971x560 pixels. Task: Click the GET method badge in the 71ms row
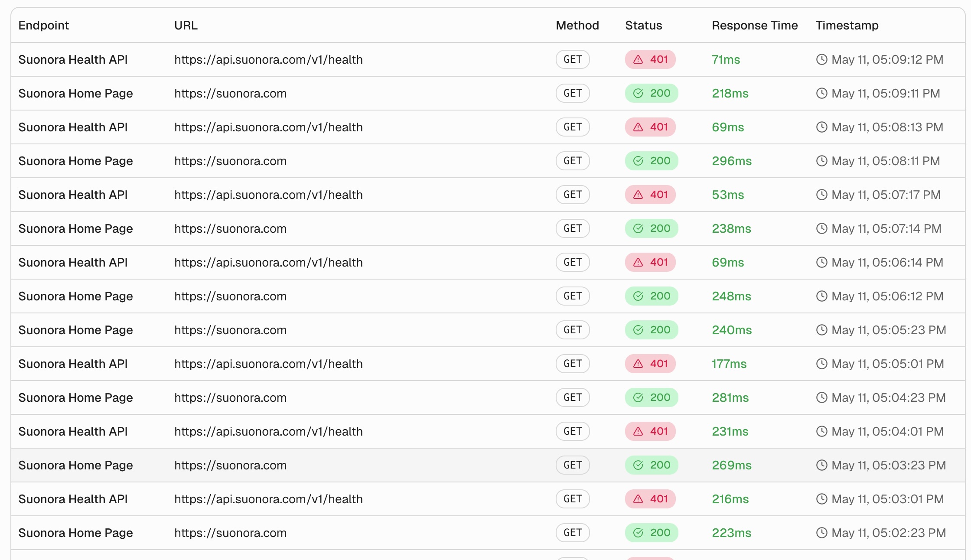coord(573,59)
